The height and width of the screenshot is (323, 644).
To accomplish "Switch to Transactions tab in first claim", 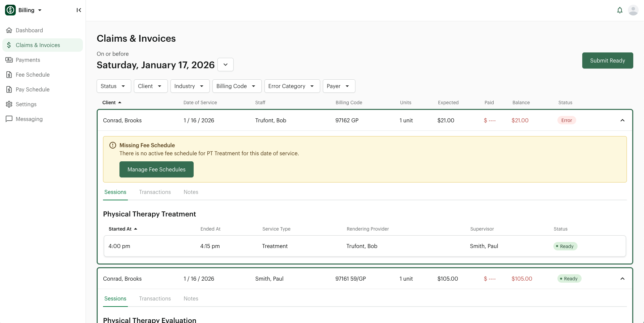I will point(155,192).
